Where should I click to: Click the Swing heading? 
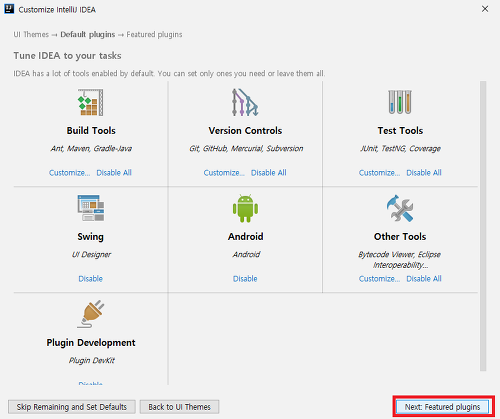[x=91, y=237]
